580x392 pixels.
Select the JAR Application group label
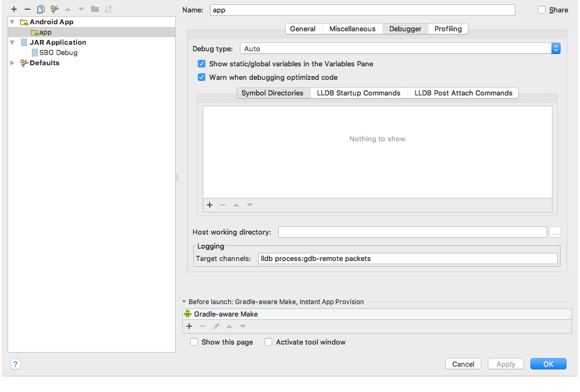(58, 43)
